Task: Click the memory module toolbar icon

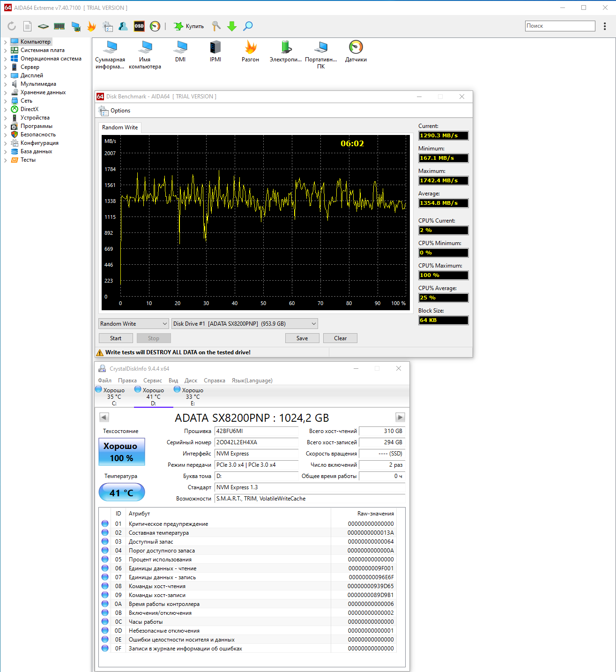Action: [x=59, y=26]
